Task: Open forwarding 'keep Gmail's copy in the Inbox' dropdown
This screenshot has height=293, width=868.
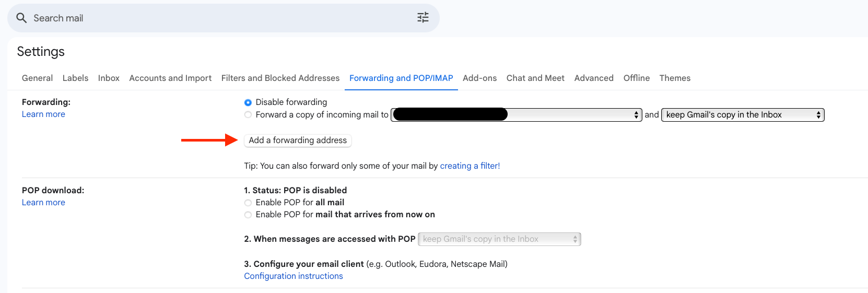Action: (743, 115)
